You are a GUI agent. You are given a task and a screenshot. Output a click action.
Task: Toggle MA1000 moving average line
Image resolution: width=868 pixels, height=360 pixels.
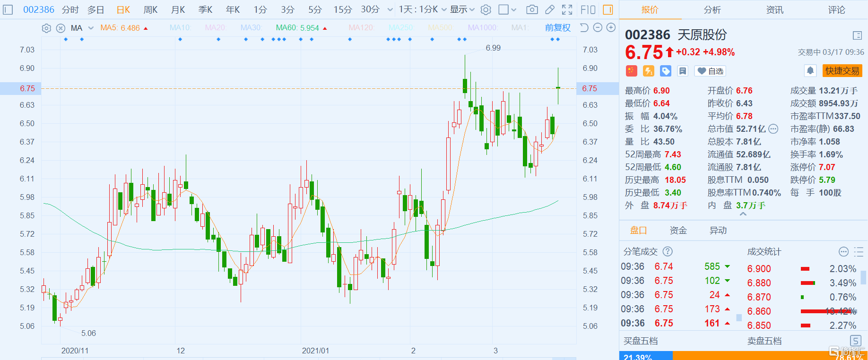point(482,28)
